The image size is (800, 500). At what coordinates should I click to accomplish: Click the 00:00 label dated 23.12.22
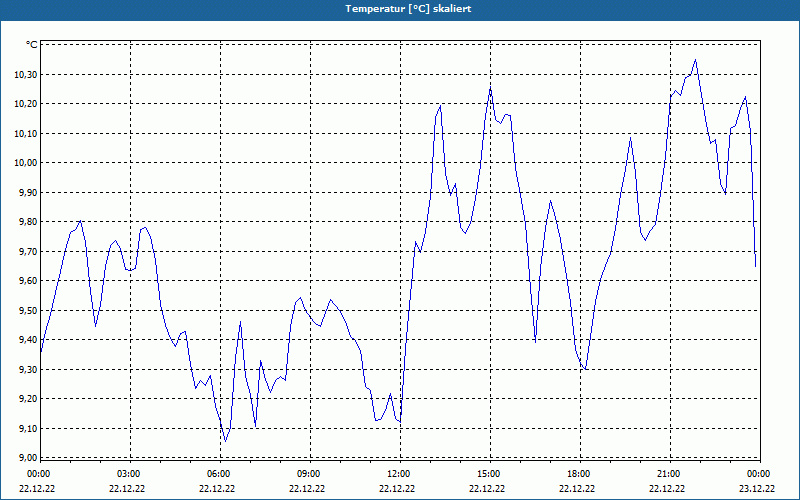coord(759,474)
